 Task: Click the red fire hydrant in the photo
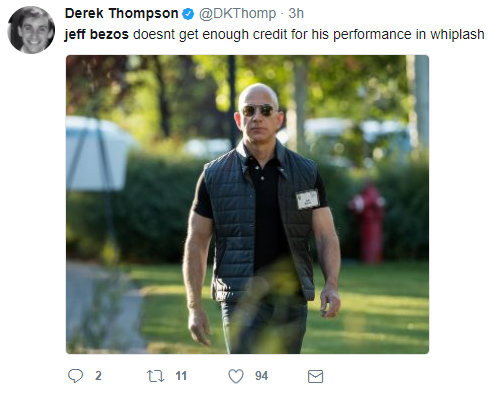coord(368,223)
